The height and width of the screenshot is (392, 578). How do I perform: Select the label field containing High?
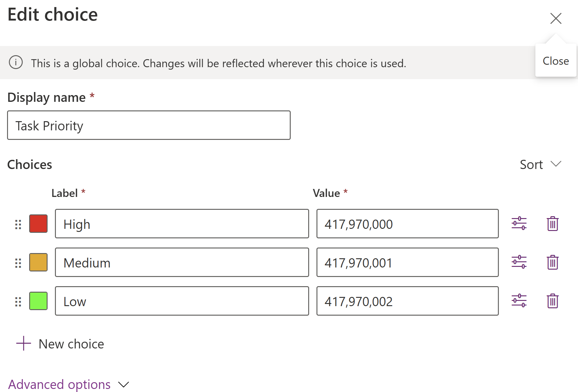click(182, 224)
